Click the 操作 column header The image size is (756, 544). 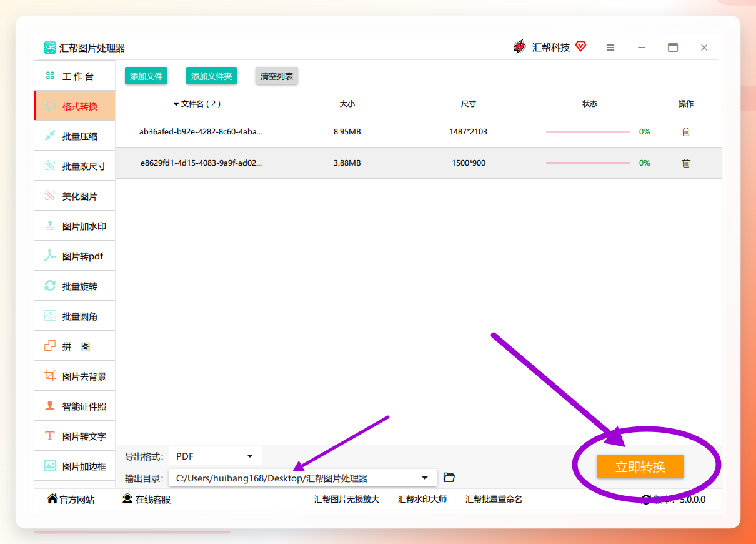tap(686, 104)
